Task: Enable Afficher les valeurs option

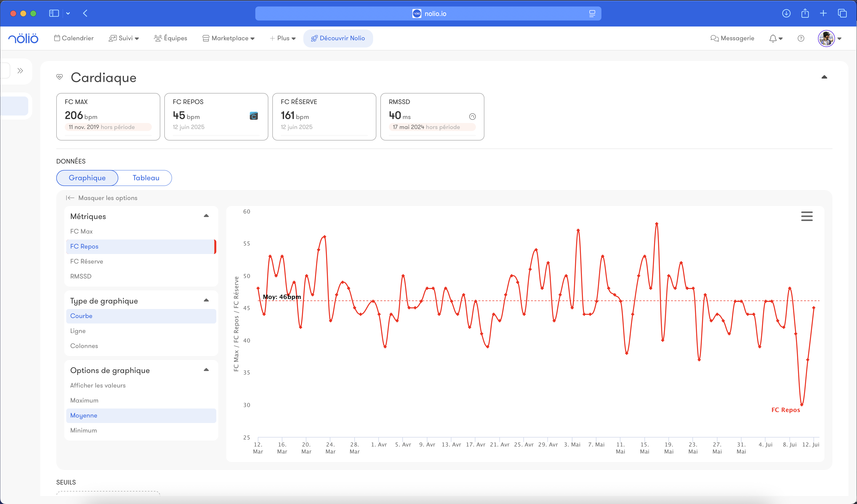Action: pos(98,385)
